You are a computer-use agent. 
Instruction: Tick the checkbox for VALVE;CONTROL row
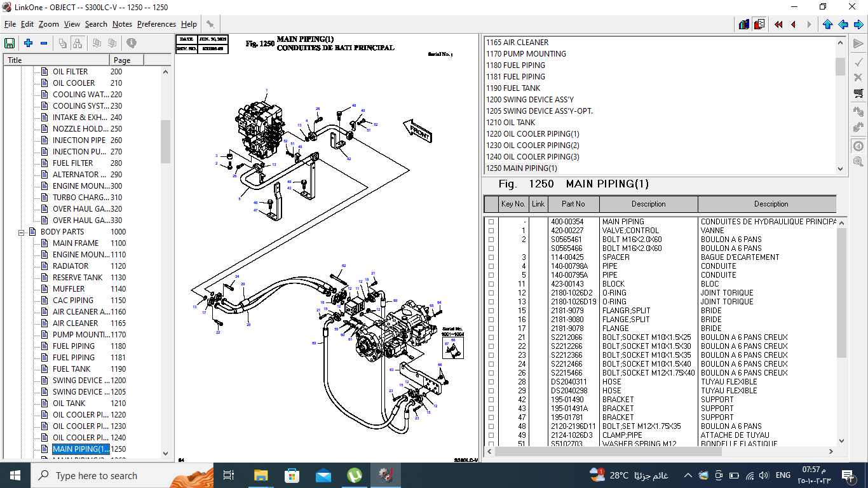[x=491, y=231]
